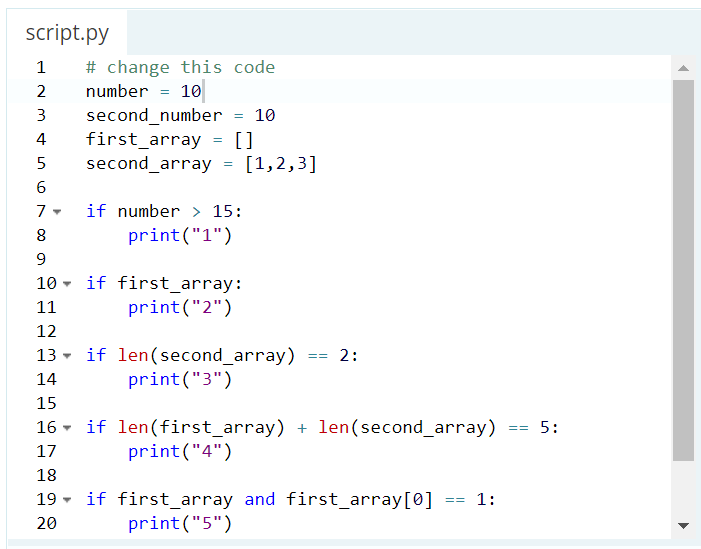Click the scrollbar up arrow
Image resolution: width=701 pixels, height=549 pixels.
(x=683, y=68)
